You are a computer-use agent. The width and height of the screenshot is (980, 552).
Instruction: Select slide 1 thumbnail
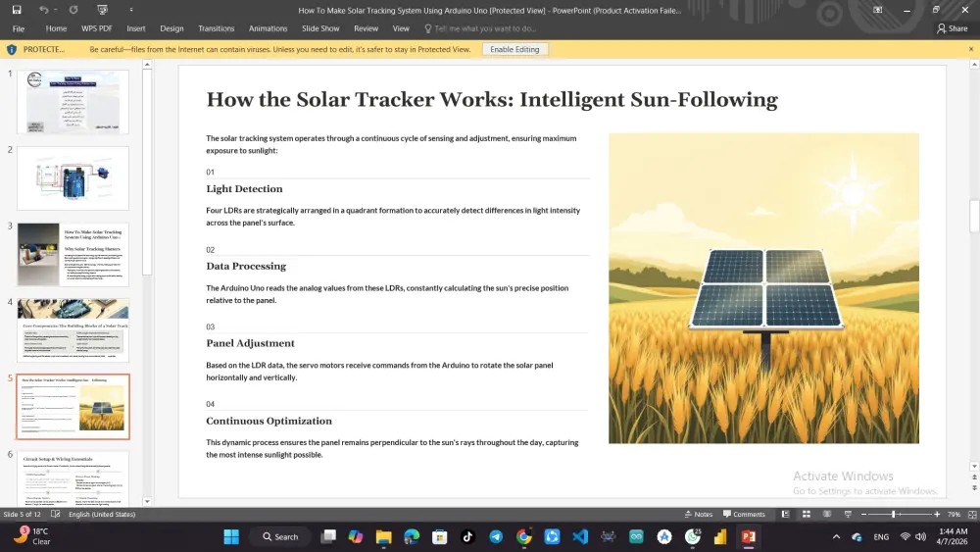pos(73,102)
